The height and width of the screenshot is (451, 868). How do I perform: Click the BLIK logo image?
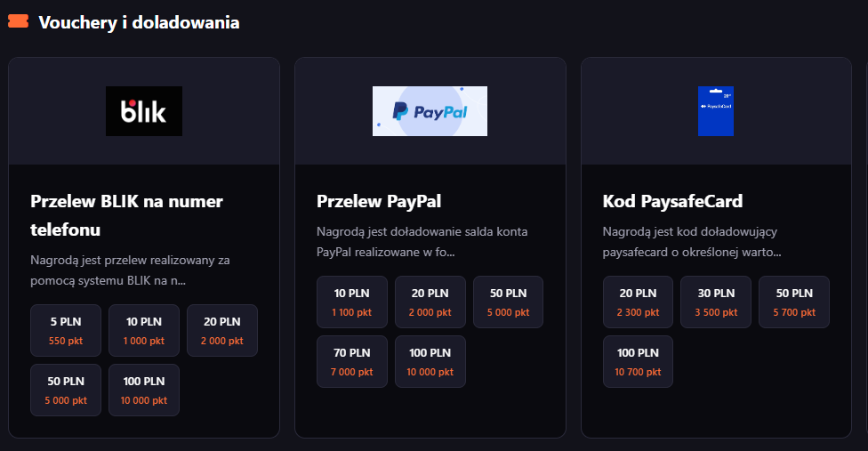click(144, 111)
